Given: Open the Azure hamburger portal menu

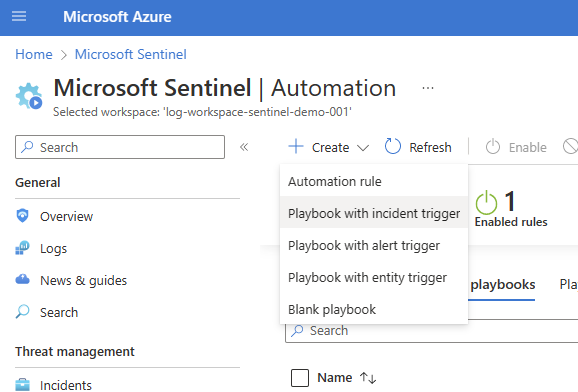Looking at the screenshot, I should pos(19,17).
